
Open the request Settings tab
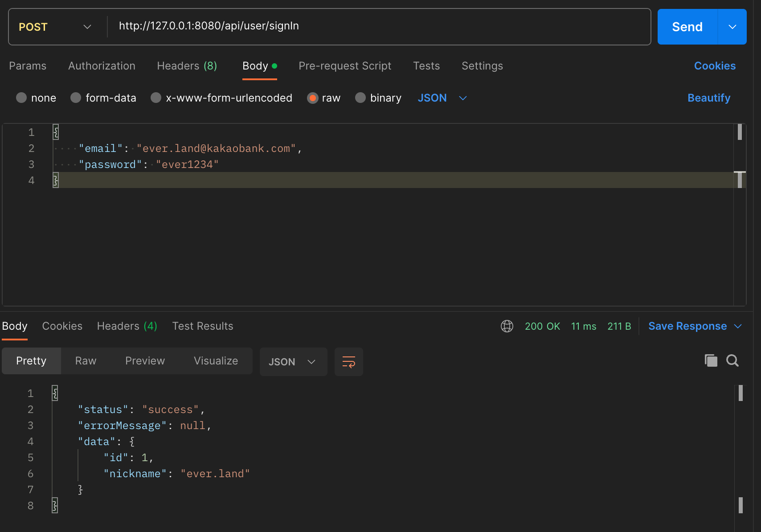[482, 66]
